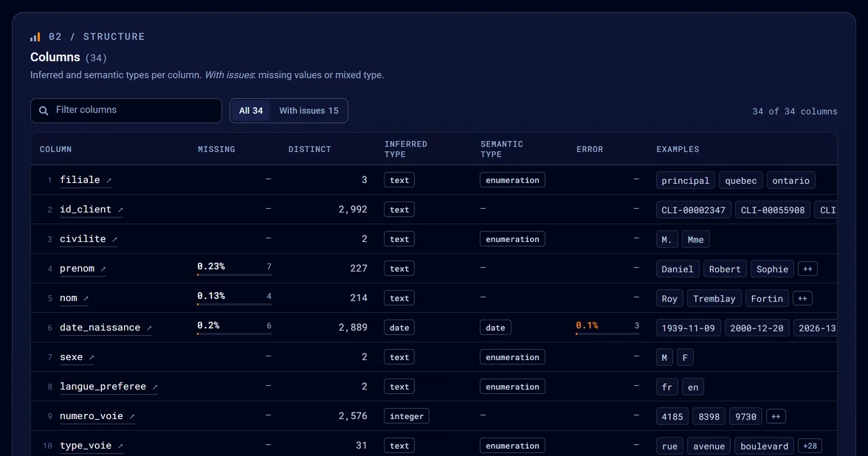This screenshot has height=456, width=868.
Task: Expand more numero_voie examples with ++
Action: point(776,416)
